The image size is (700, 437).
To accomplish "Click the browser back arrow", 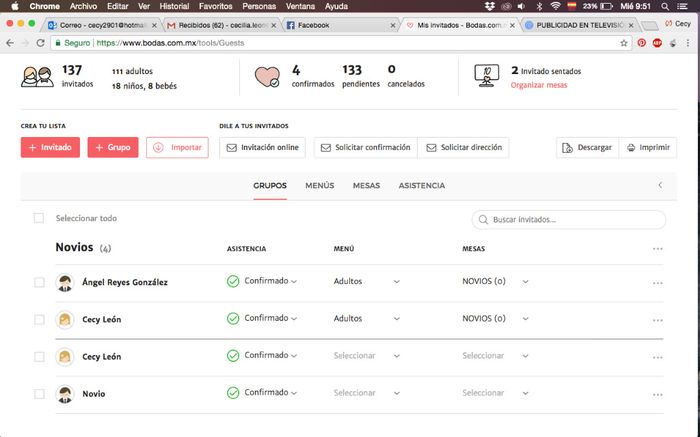I will [10, 43].
